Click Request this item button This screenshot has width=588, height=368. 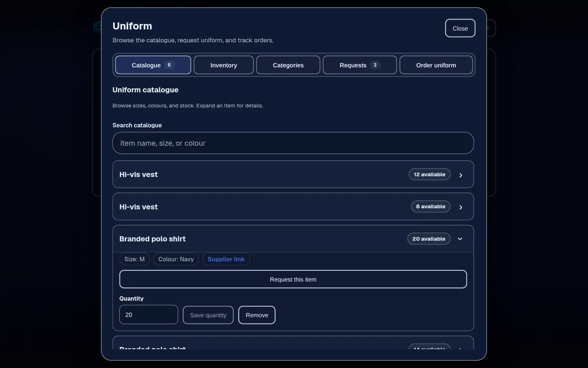(293, 279)
